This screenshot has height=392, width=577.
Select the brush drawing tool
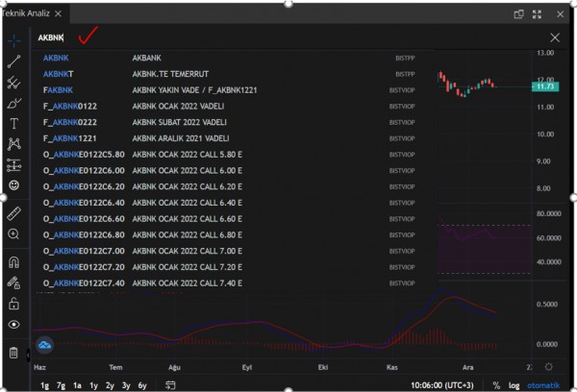click(14, 104)
